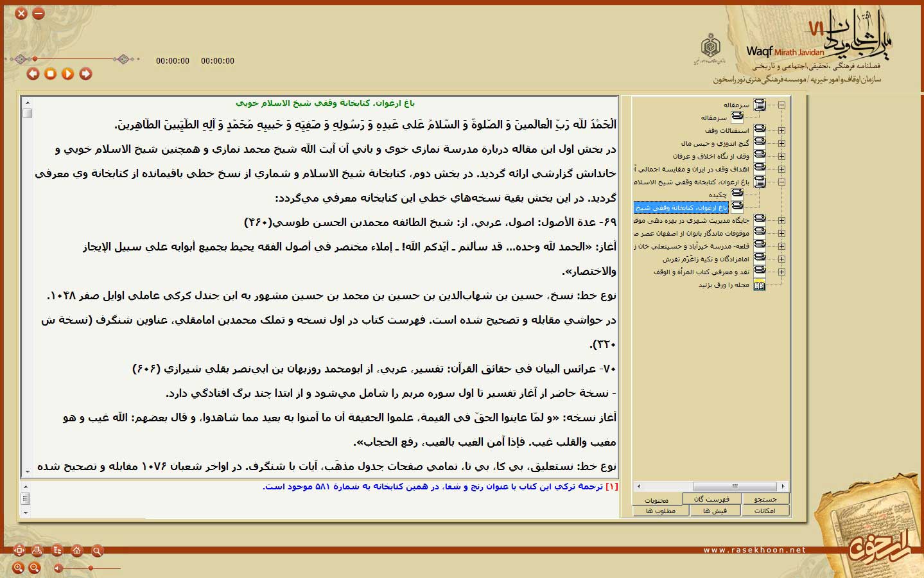Image resolution: width=924 pixels, height=578 pixels.
Task: Switch to the جستجو tab
Action: point(765,499)
